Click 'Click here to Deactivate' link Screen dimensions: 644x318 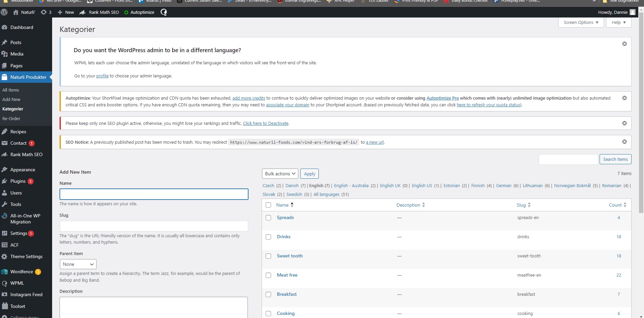266,123
